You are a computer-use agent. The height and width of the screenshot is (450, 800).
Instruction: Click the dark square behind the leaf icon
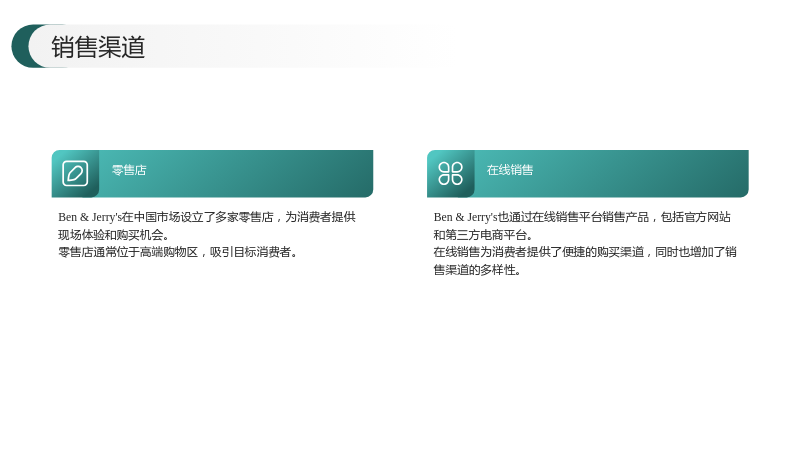75,173
